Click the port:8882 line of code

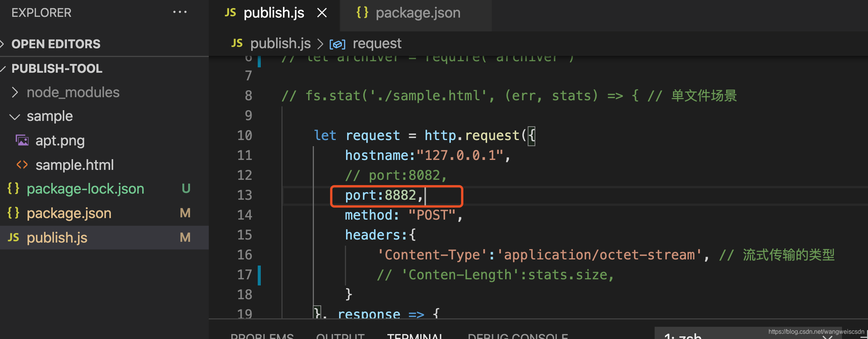384,196
